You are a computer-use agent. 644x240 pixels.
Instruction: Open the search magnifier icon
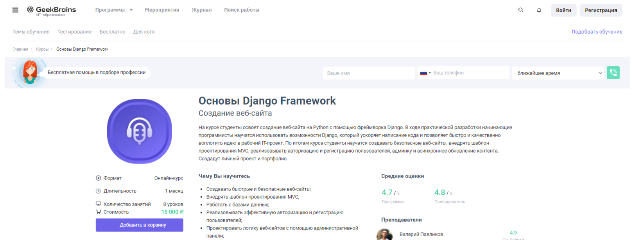coord(521,10)
